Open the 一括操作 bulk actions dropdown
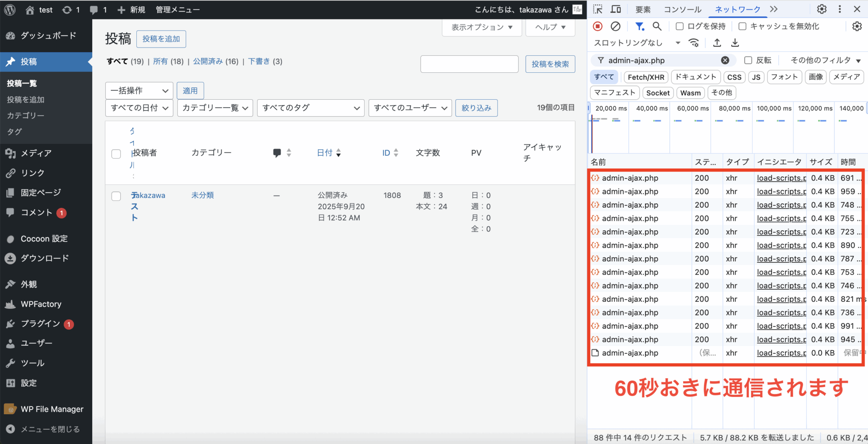Screen dimensions: 868x444 point(139,91)
